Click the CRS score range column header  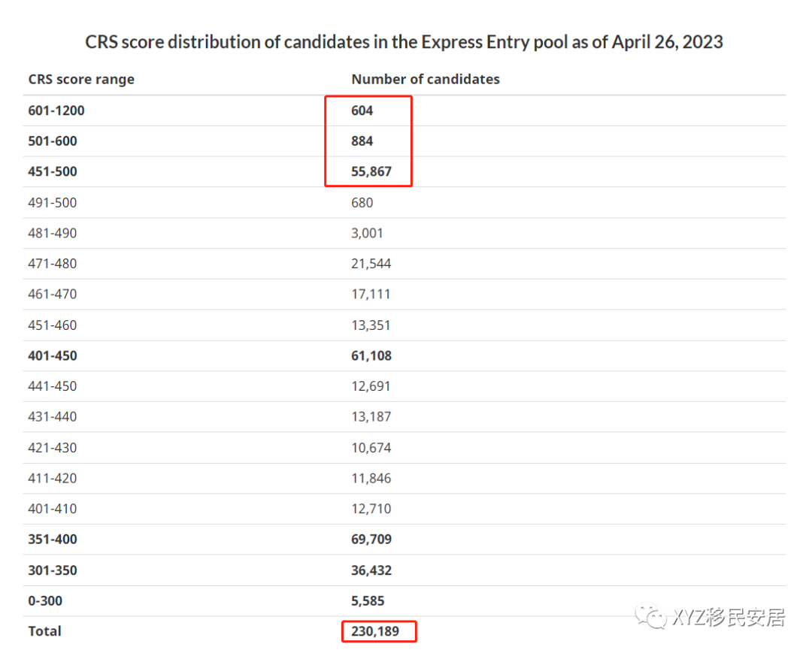(81, 79)
